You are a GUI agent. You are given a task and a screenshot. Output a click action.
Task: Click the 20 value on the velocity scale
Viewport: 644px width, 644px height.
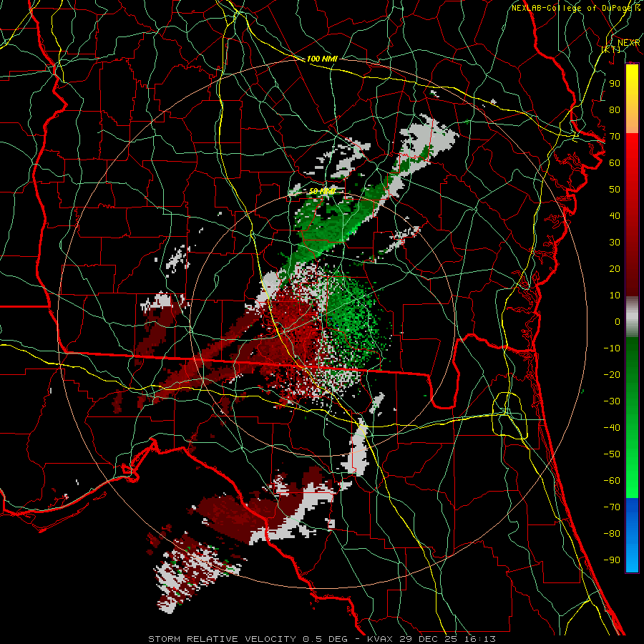615,268
